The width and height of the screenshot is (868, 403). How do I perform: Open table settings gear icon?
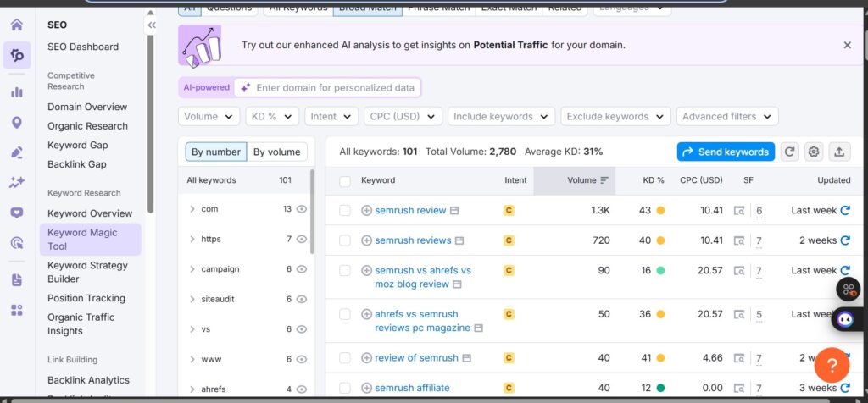point(813,152)
